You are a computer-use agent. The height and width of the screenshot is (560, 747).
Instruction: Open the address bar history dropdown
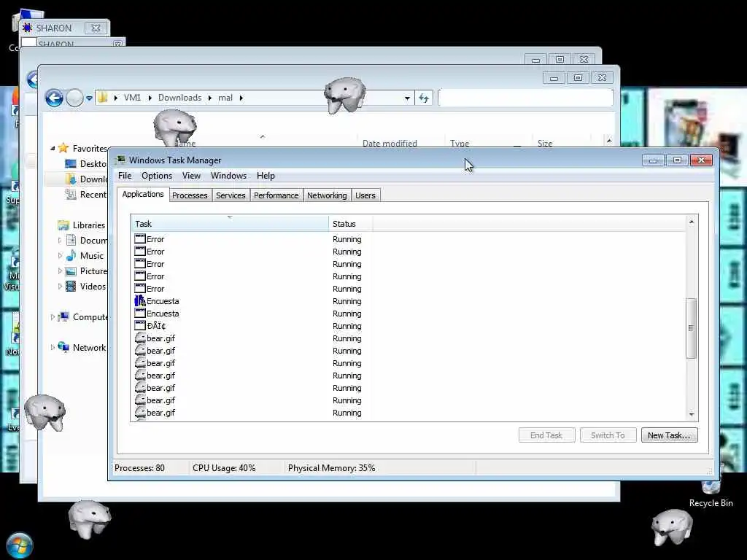click(407, 98)
